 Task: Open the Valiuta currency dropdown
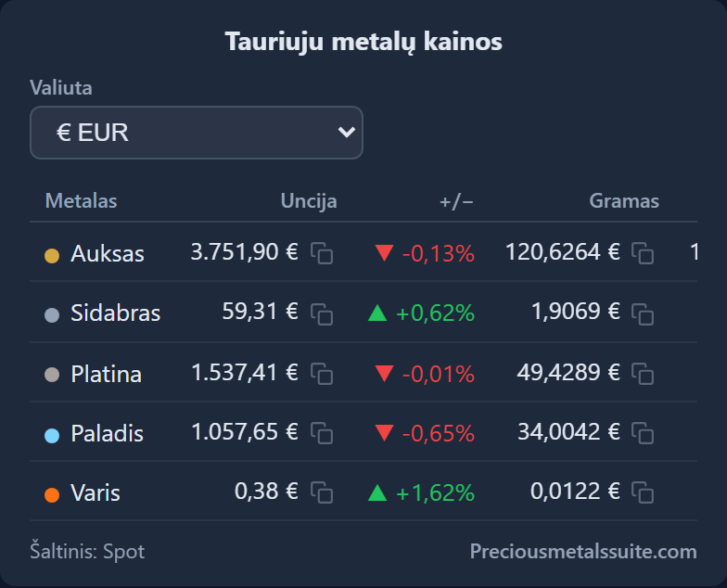(197, 133)
